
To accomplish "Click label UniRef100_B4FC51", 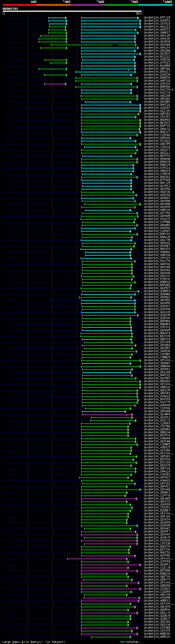I will click(x=157, y=552).
